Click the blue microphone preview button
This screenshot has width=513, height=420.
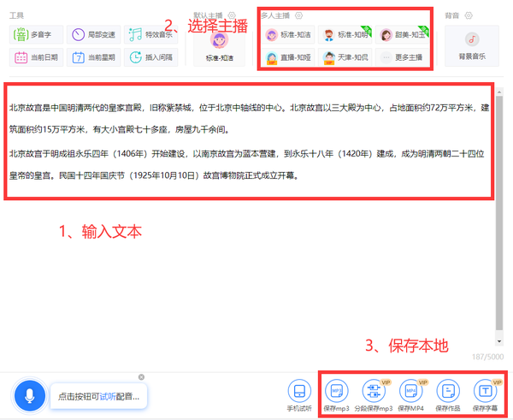tap(29, 396)
